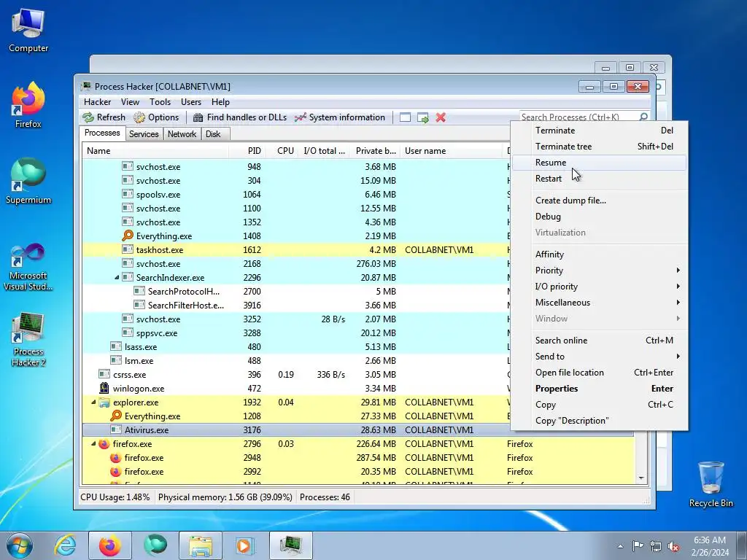Open Process Hacker 2 desktop shortcut
This screenshot has height=560, width=747.
pyautogui.click(x=28, y=340)
